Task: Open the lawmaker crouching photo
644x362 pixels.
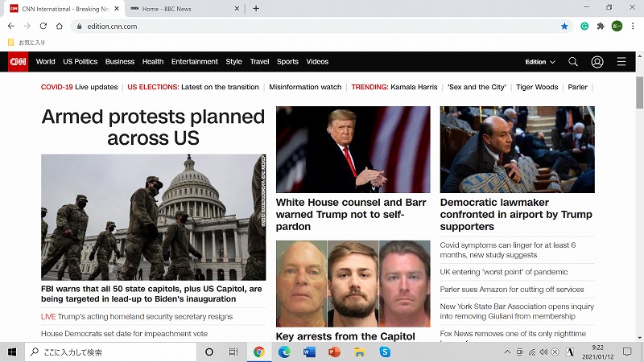Action: pyautogui.click(x=518, y=150)
